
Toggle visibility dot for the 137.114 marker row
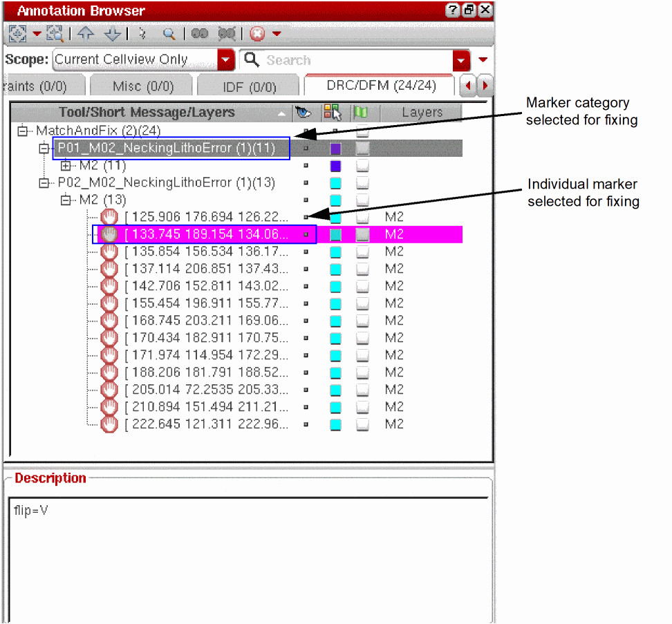[306, 270]
